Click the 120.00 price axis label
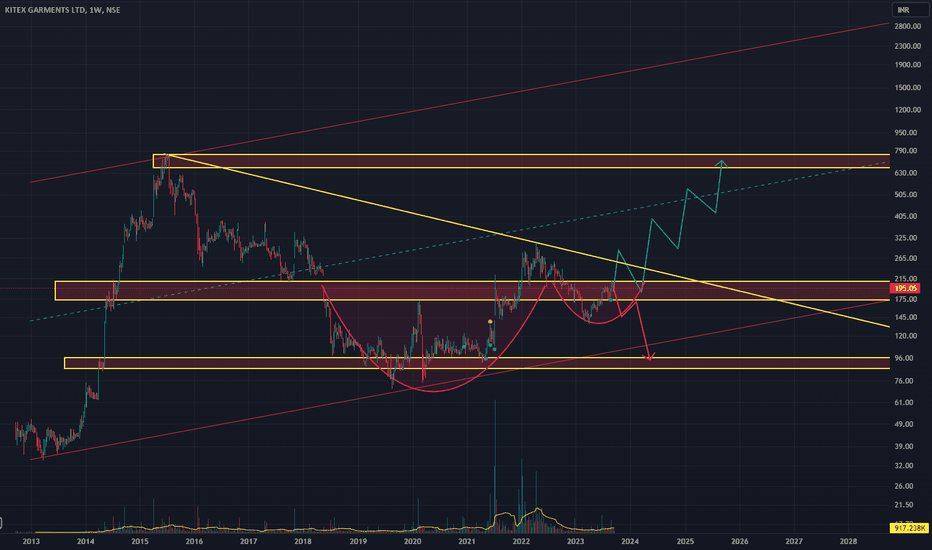932x550 pixels. 906,336
